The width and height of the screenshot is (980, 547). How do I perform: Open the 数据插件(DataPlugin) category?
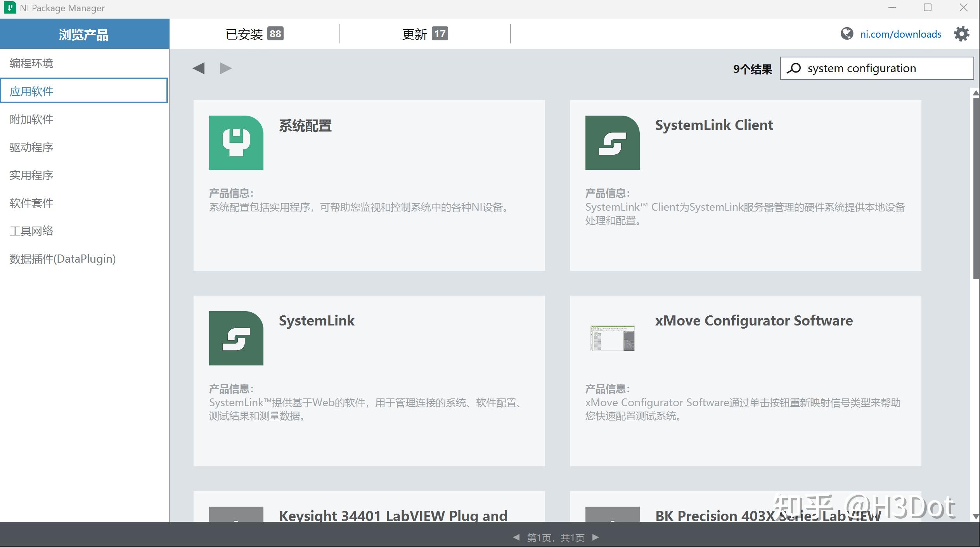(x=63, y=259)
